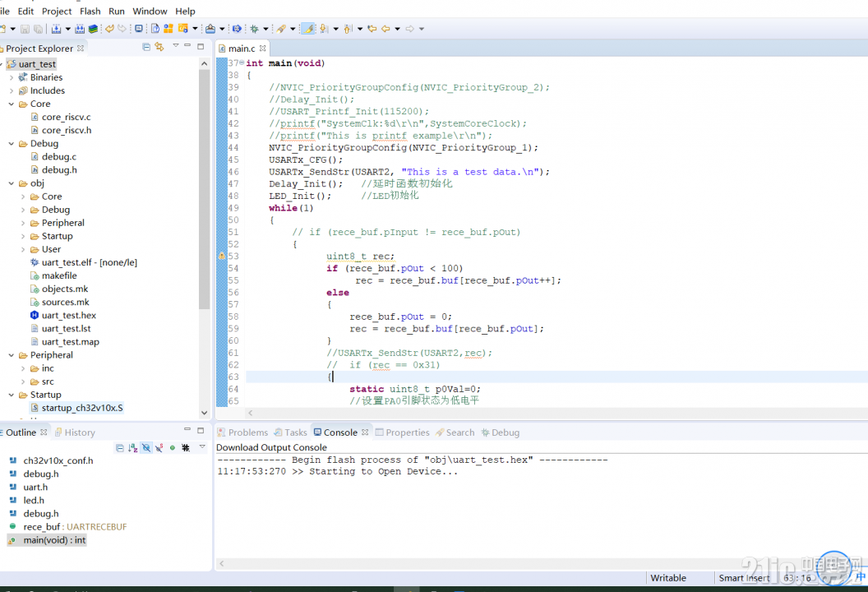This screenshot has height=592, width=868.
Task: Close the Console view tab
Action: coord(365,432)
